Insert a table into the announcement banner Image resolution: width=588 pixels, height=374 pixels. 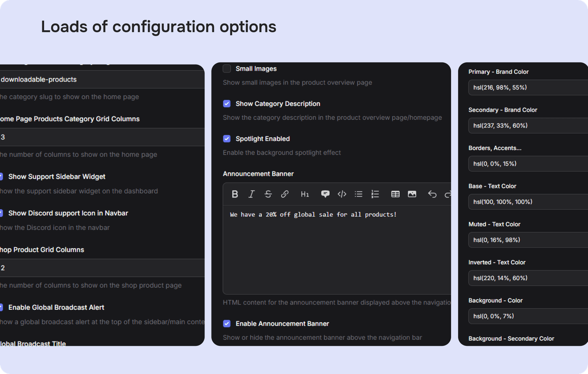point(395,194)
